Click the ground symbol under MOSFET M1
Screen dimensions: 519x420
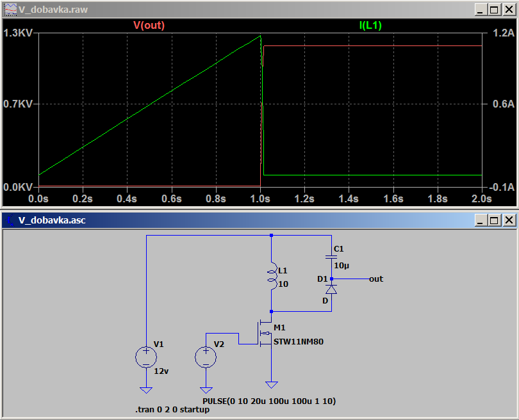coord(272,385)
